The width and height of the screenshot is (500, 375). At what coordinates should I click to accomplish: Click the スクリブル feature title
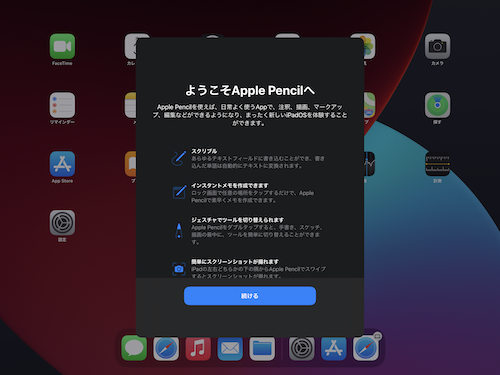pyautogui.click(x=204, y=151)
